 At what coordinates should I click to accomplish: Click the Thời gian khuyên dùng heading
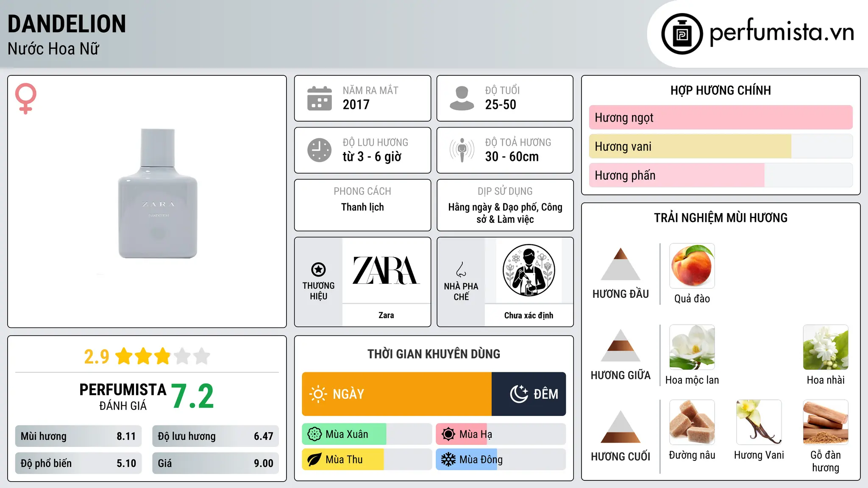(x=434, y=354)
